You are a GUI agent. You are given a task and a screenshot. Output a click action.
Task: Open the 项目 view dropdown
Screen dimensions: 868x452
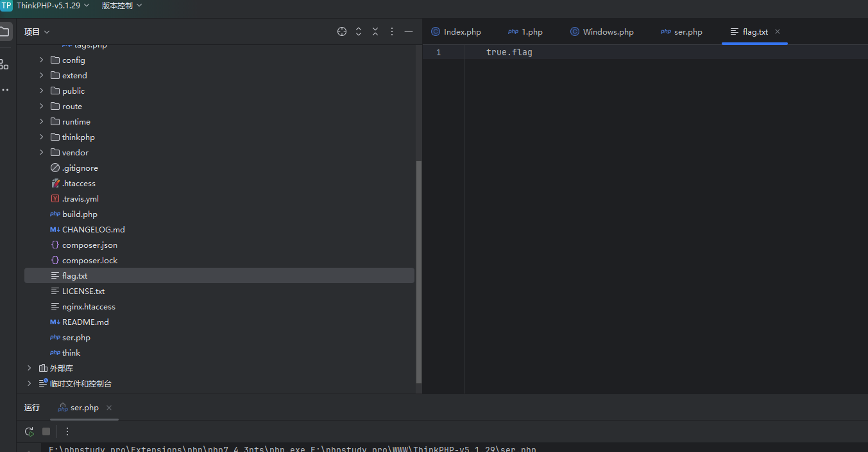pyautogui.click(x=37, y=31)
